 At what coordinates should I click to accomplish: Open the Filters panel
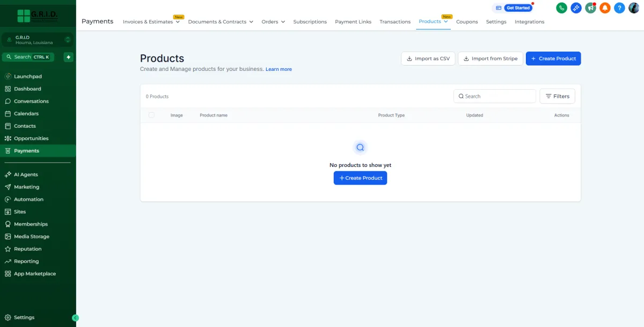coord(557,96)
